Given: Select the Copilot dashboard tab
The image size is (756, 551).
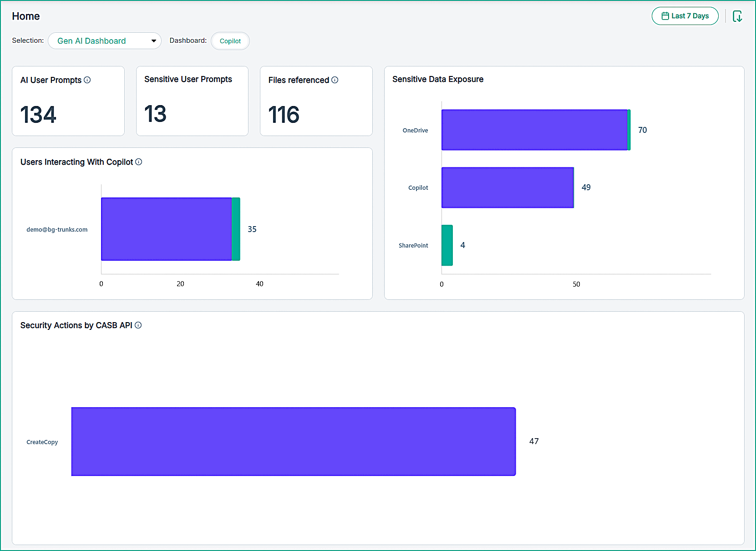Looking at the screenshot, I should 230,41.
